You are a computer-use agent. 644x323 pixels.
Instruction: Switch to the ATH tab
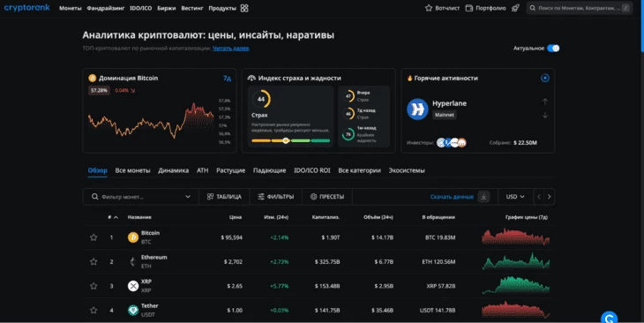(203, 170)
